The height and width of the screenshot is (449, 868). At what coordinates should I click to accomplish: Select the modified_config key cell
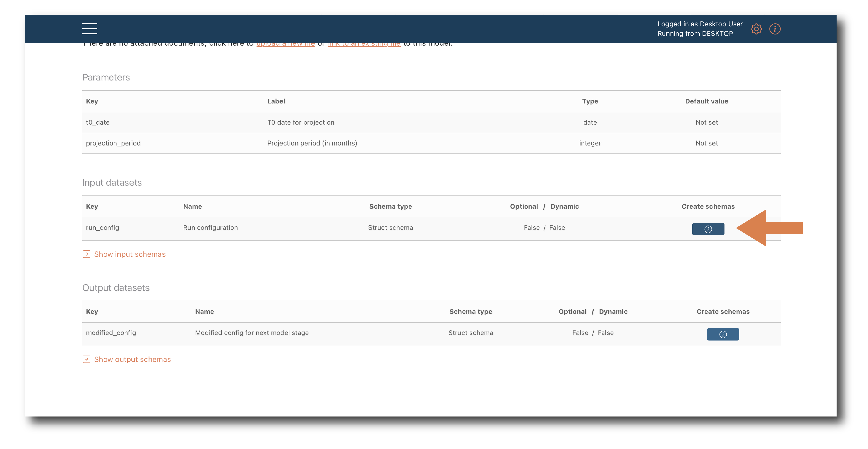point(111,333)
